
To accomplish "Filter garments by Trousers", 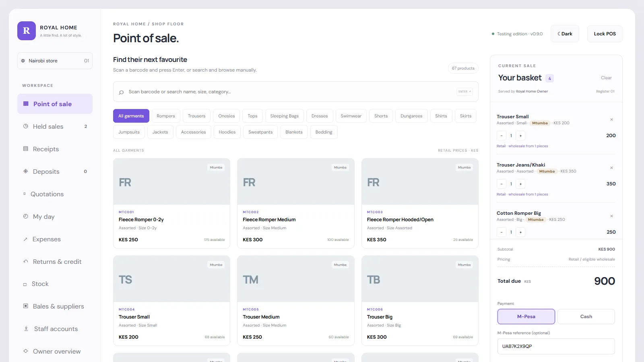I will (x=196, y=116).
